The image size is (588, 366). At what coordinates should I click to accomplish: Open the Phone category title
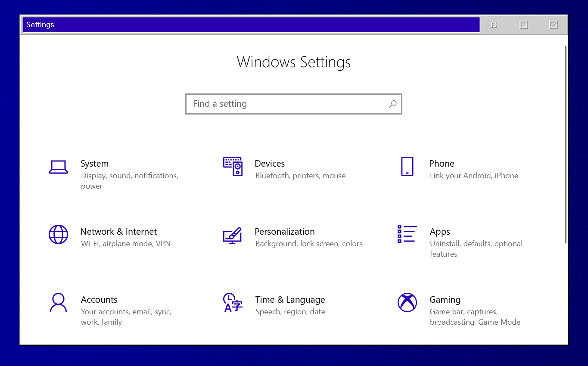(x=442, y=164)
